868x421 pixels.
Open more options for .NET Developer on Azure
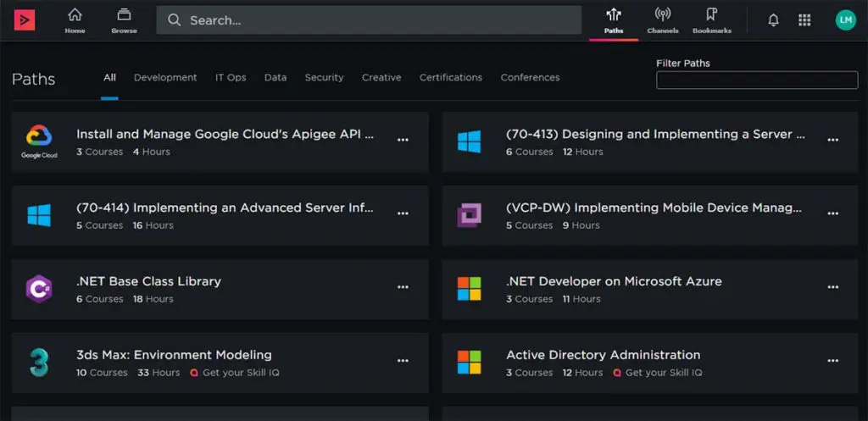tap(833, 287)
